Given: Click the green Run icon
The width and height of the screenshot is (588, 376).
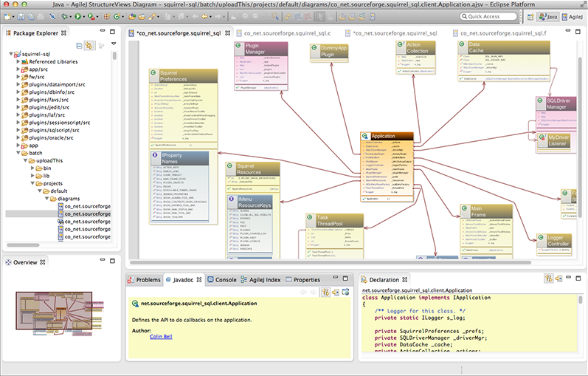Looking at the screenshot, I should 77,16.
